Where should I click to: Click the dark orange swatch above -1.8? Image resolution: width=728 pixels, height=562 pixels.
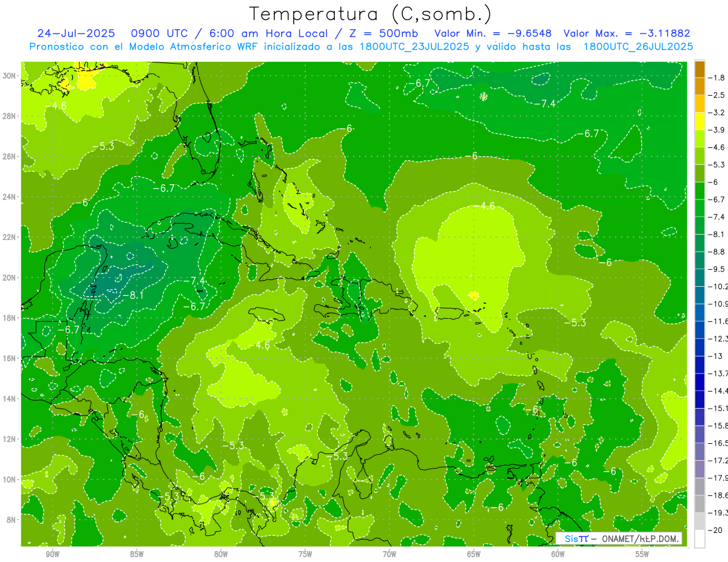coord(699,69)
